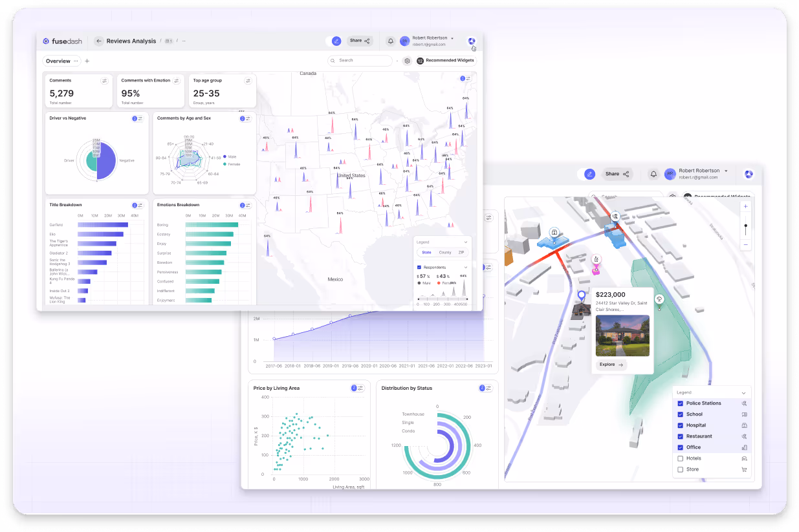Open filters on Distribution by Status widget

coord(486,388)
